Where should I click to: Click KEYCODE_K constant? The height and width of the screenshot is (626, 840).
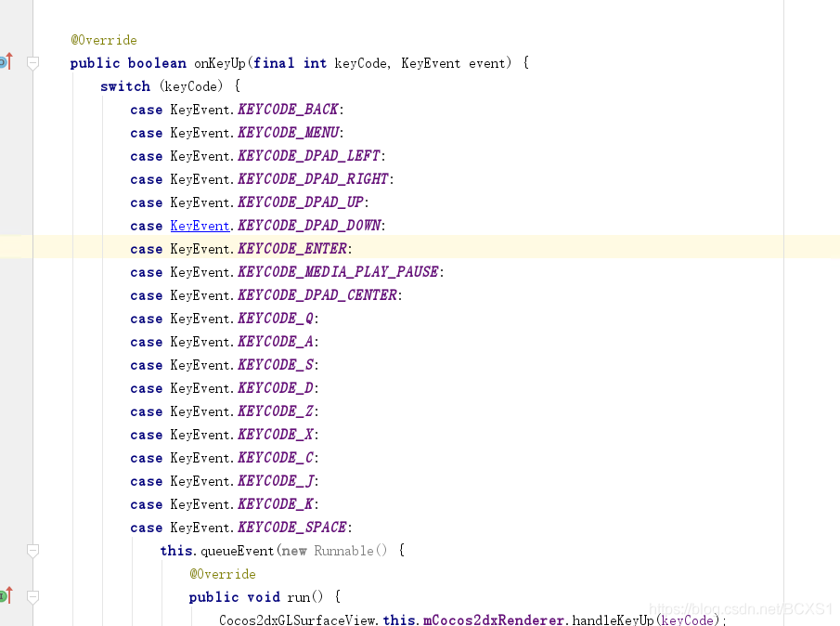[x=276, y=504]
